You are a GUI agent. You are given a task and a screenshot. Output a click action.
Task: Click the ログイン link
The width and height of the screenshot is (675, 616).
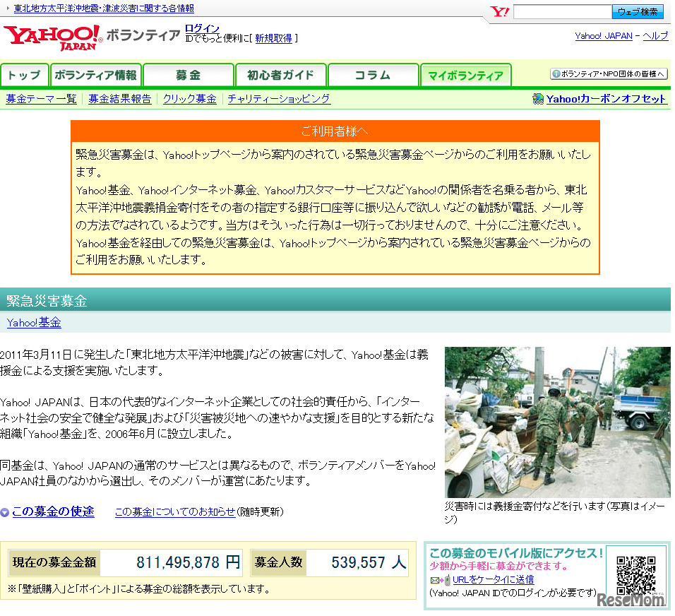coord(202,28)
